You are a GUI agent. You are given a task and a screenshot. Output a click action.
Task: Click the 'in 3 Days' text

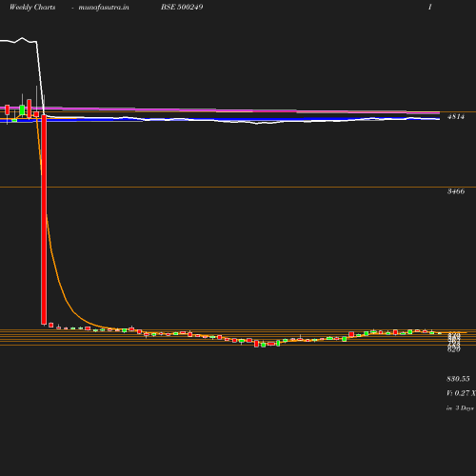pos(460,408)
